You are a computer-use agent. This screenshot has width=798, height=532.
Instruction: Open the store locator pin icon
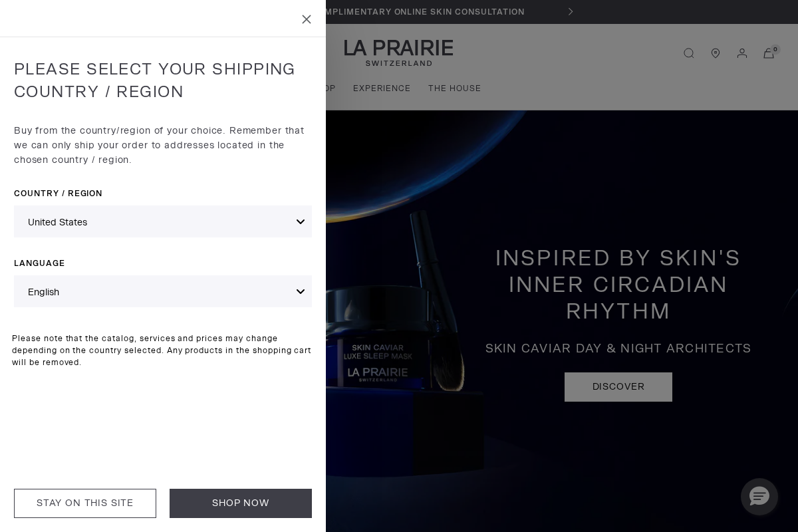tap(716, 53)
